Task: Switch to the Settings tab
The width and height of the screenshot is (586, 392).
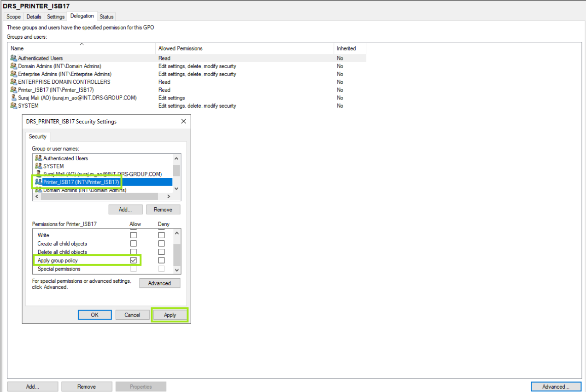Action: click(56, 17)
